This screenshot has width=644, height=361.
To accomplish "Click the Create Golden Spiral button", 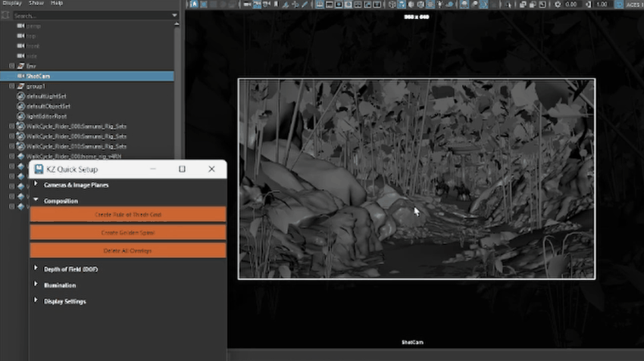I will (x=128, y=232).
